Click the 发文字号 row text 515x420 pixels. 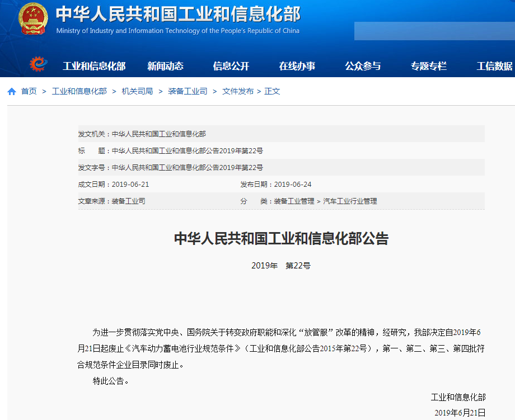pyautogui.click(x=171, y=168)
